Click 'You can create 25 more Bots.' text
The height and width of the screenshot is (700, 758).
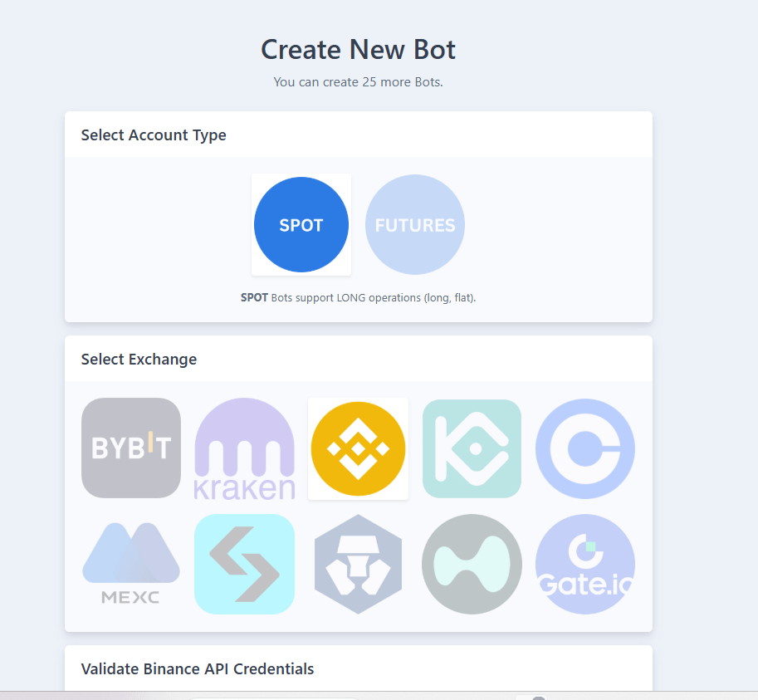point(358,82)
